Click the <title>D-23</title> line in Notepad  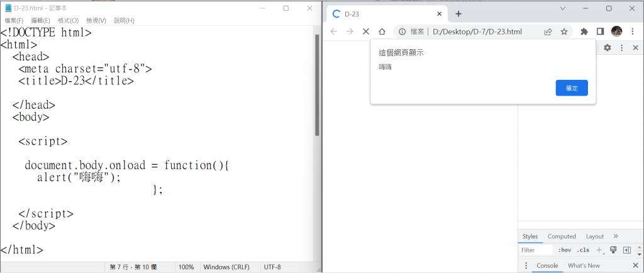point(76,81)
